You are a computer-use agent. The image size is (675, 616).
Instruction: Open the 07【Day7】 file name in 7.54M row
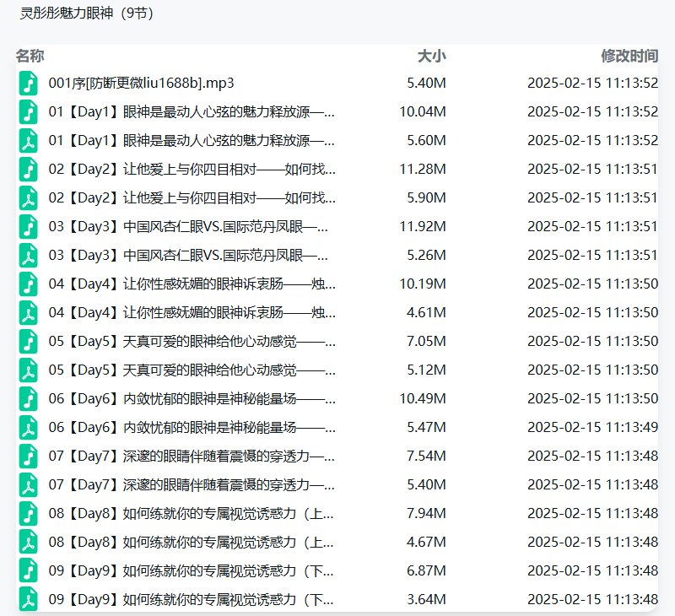coord(192,457)
